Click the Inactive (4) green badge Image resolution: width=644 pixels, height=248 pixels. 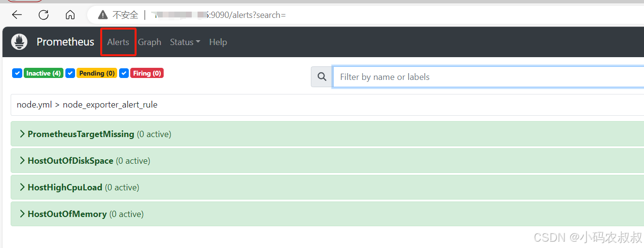point(44,73)
